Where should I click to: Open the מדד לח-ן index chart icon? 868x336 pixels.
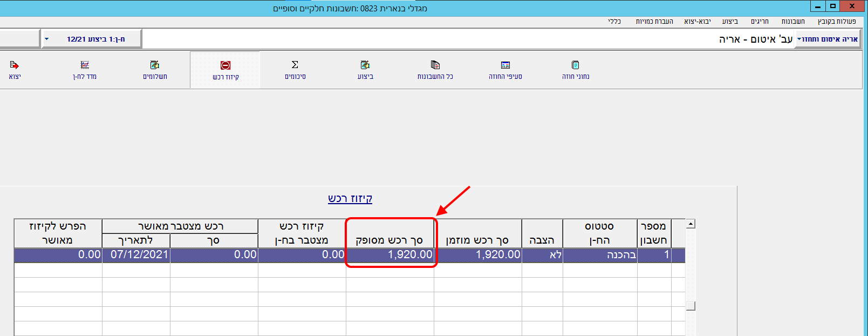pyautogui.click(x=85, y=70)
